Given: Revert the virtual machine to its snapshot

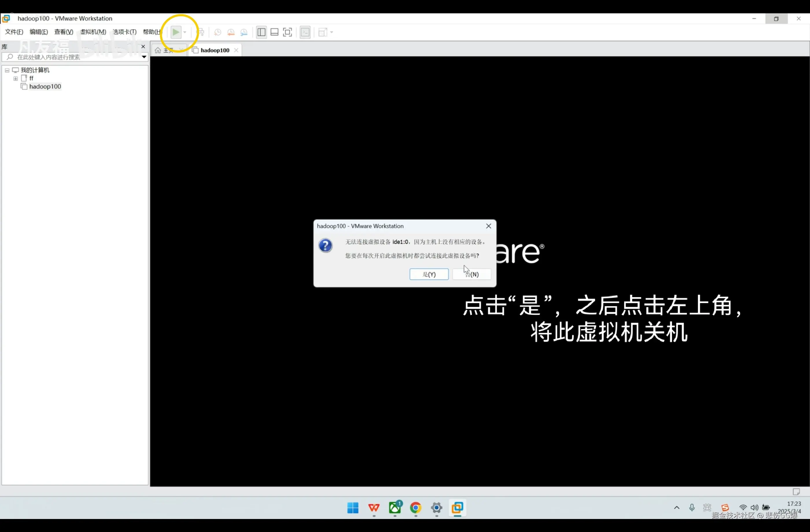Looking at the screenshot, I should point(231,32).
